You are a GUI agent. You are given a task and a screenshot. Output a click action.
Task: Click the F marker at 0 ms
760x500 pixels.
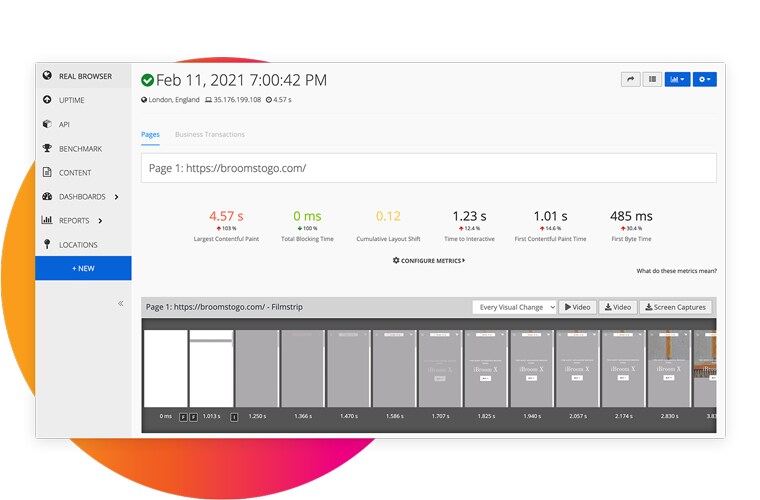coord(183,417)
